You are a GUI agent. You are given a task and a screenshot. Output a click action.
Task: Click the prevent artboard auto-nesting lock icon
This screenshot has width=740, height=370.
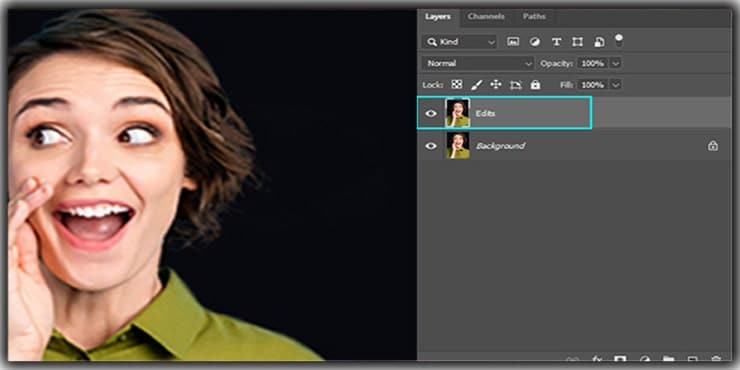point(516,85)
